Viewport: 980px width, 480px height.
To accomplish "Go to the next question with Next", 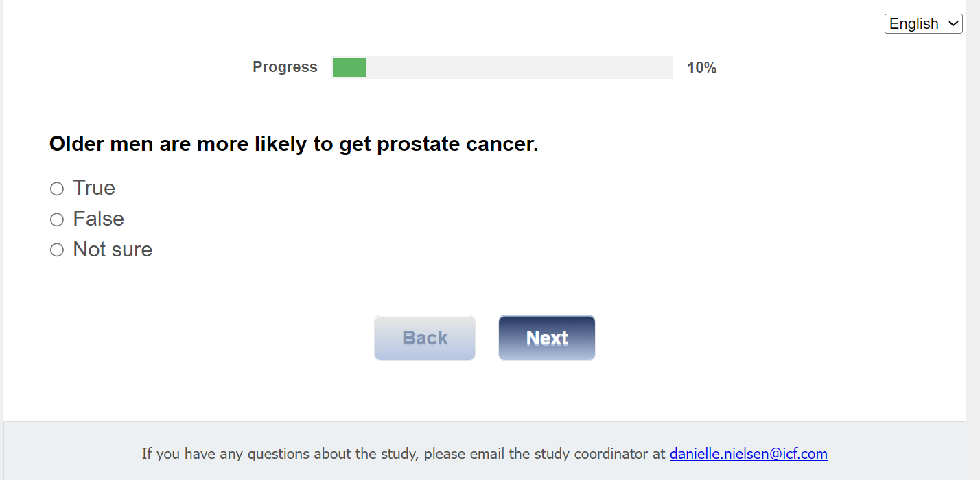I will pyautogui.click(x=546, y=337).
